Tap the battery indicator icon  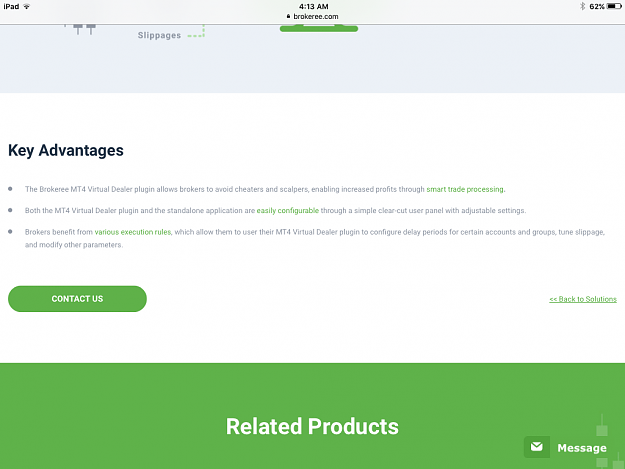(x=614, y=6)
